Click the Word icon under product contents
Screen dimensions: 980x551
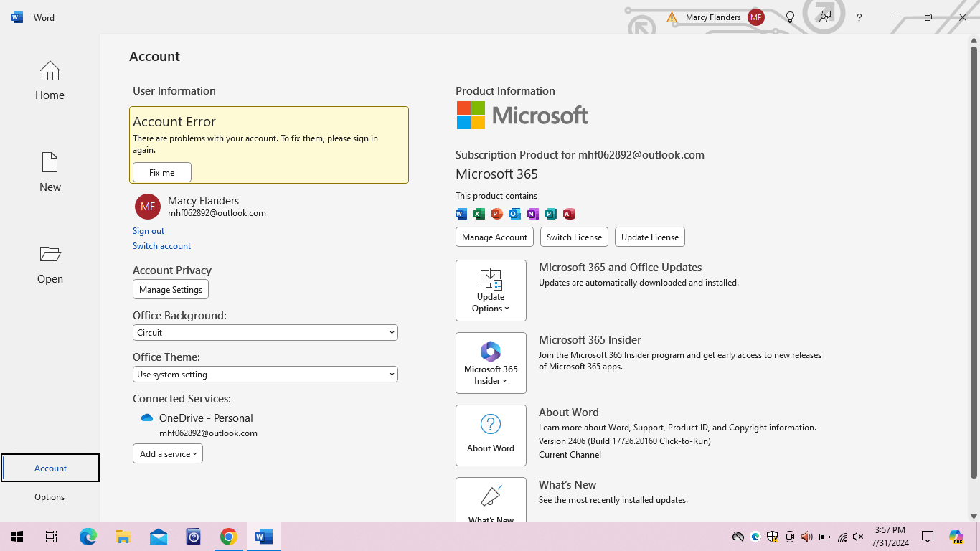click(x=461, y=214)
